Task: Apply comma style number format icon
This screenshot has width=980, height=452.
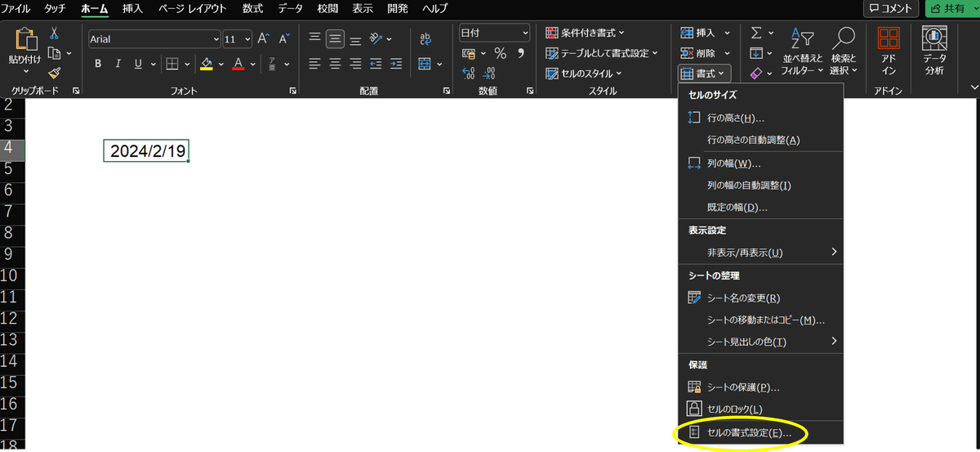Action: click(x=521, y=53)
